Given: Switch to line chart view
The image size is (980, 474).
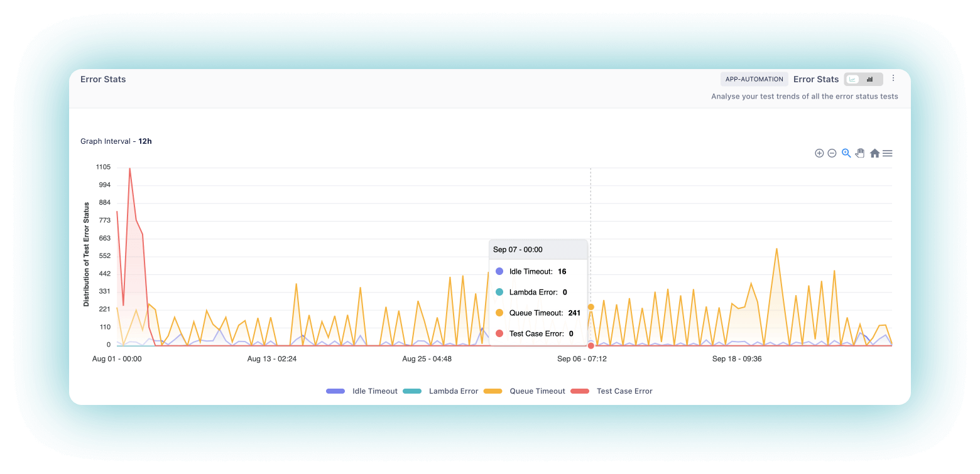Looking at the screenshot, I should tap(853, 79).
